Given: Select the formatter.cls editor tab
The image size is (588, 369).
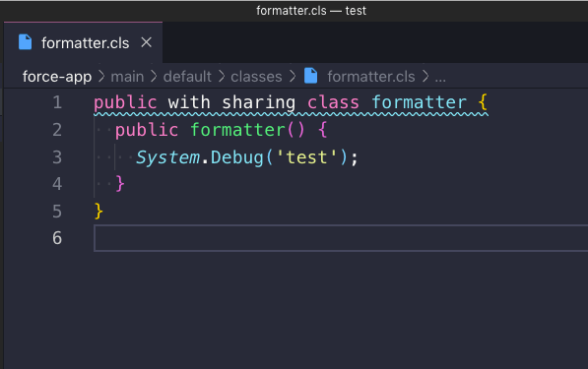Looking at the screenshot, I should click(x=84, y=42).
